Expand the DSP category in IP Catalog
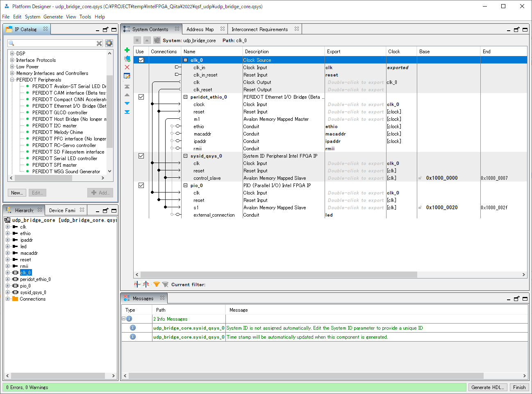 coord(12,53)
